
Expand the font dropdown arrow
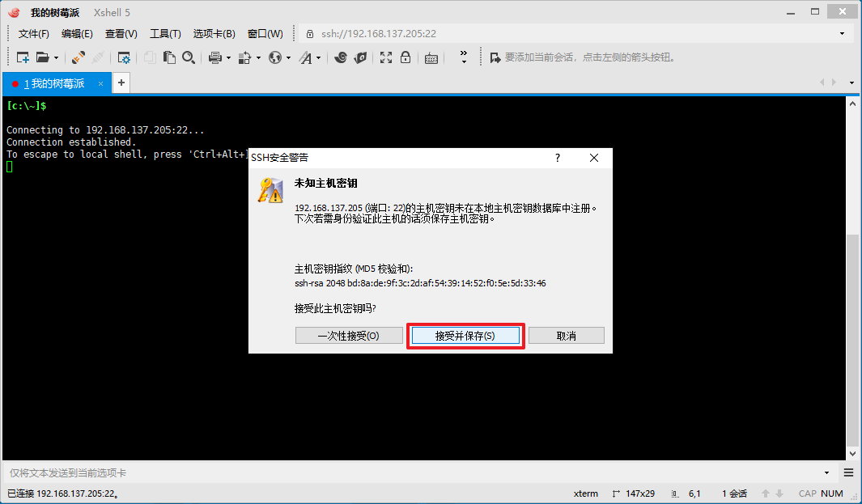coord(318,58)
